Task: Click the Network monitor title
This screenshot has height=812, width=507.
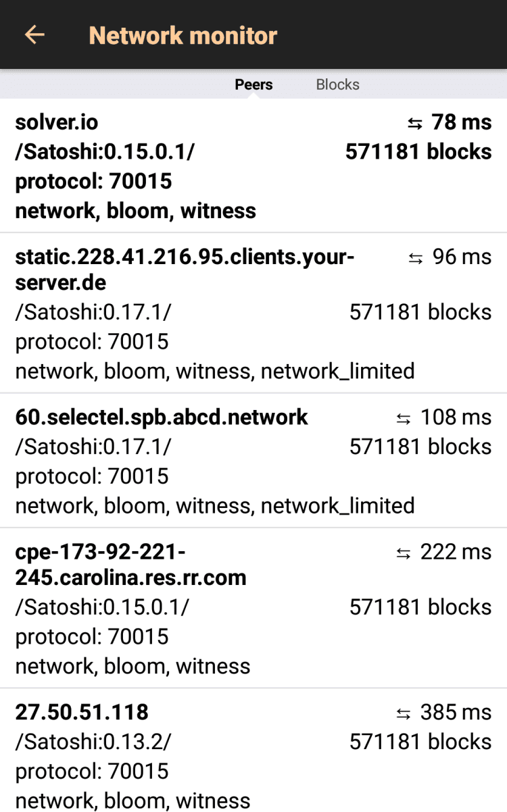Action: tap(183, 35)
